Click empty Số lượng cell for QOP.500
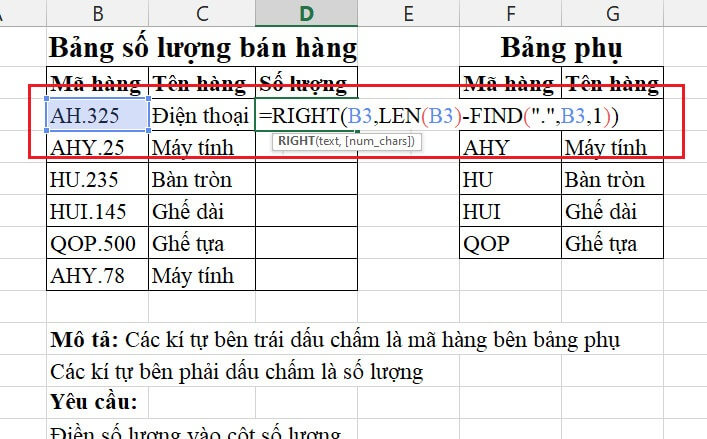 click(x=307, y=243)
